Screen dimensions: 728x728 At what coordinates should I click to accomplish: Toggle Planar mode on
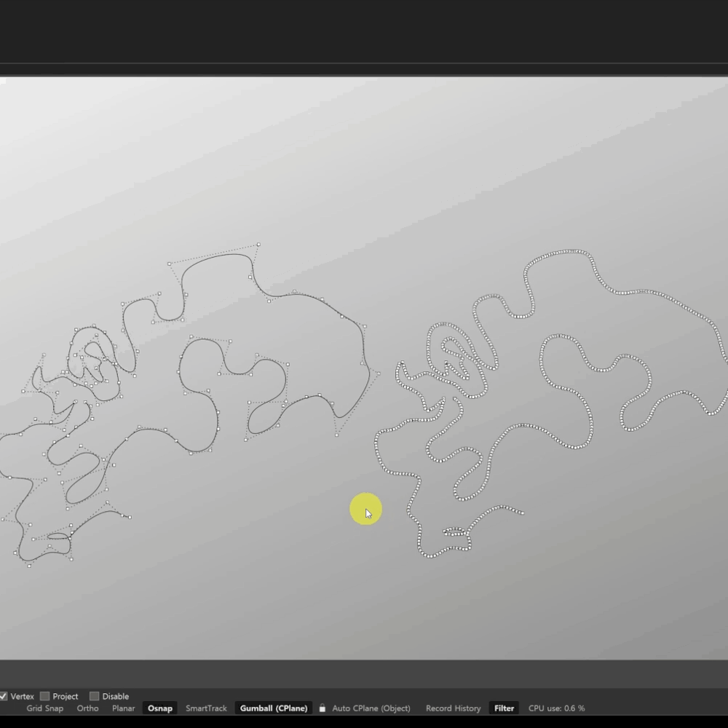coord(123,708)
